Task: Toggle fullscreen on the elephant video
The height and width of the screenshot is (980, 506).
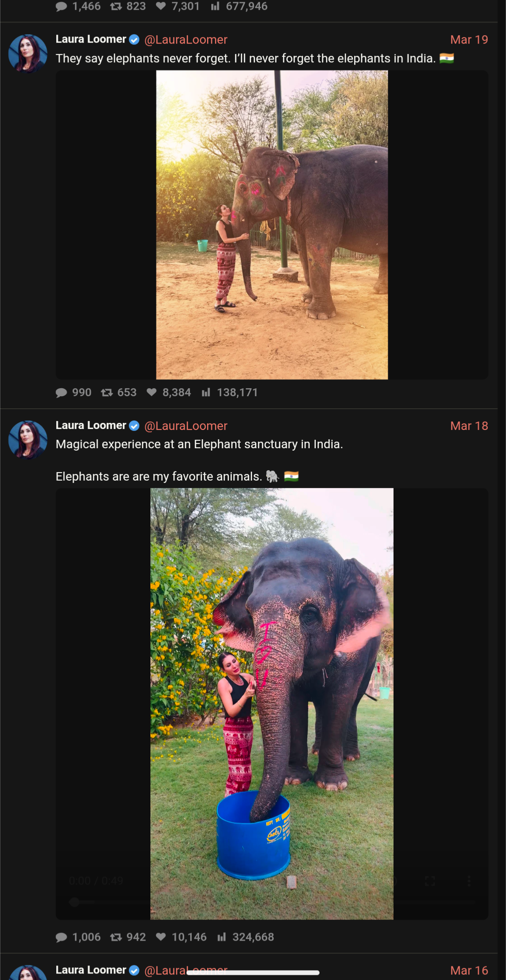Action: click(430, 881)
